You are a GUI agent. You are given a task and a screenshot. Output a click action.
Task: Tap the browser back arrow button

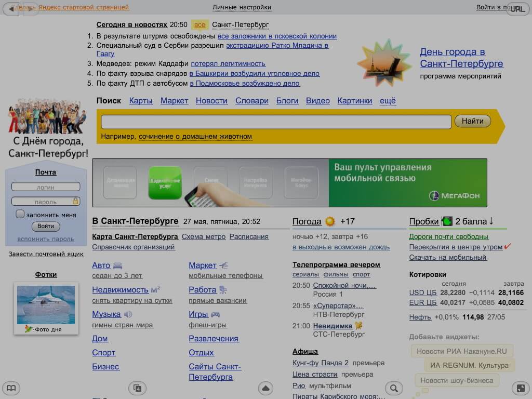pyautogui.click(x=11, y=9)
